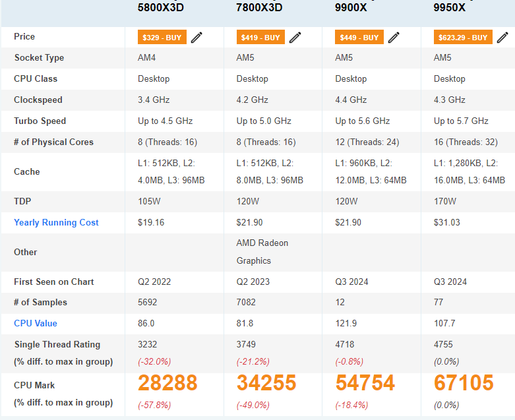Click the Up to 5.7 GHz turbo value
The height and width of the screenshot is (420, 515).
461,121
